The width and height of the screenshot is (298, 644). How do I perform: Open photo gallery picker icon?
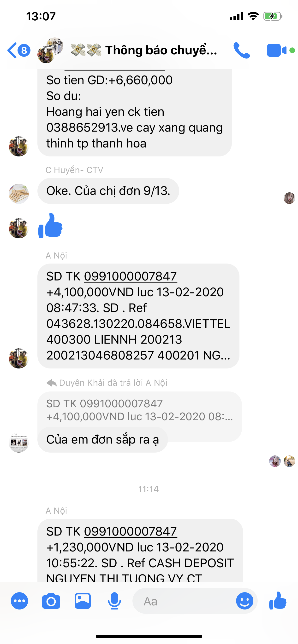point(83,601)
